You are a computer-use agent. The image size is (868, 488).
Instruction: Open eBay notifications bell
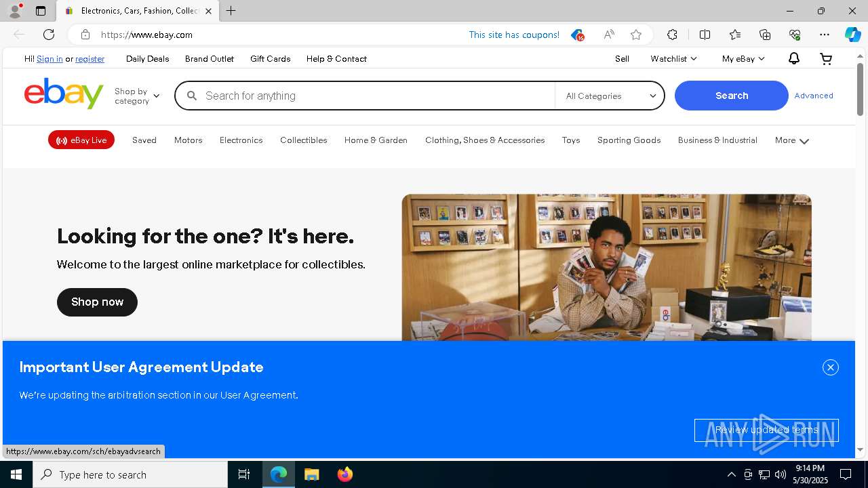(x=794, y=59)
